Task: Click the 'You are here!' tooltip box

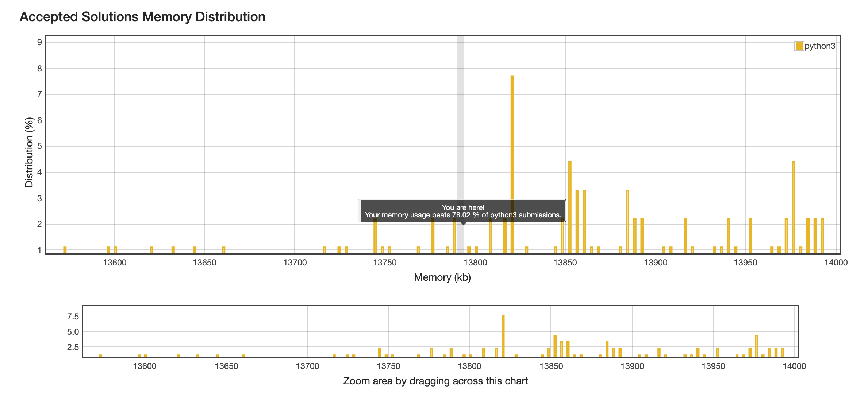Action: point(462,211)
